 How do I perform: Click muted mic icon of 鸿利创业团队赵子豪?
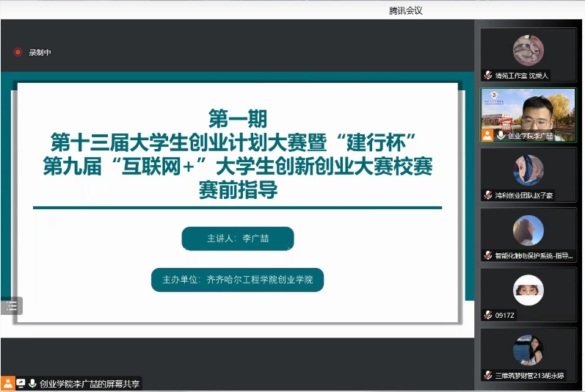tap(487, 195)
